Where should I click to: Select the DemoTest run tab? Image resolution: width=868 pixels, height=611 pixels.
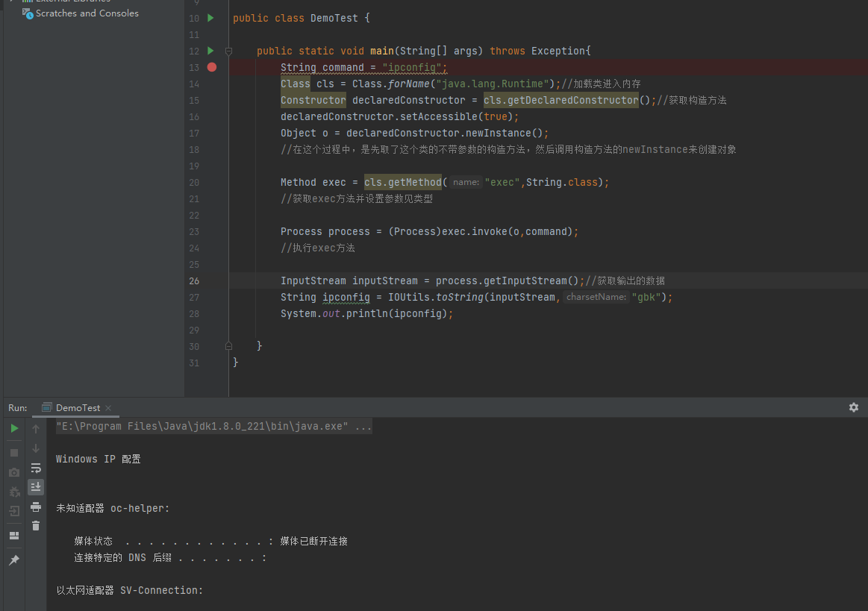77,408
